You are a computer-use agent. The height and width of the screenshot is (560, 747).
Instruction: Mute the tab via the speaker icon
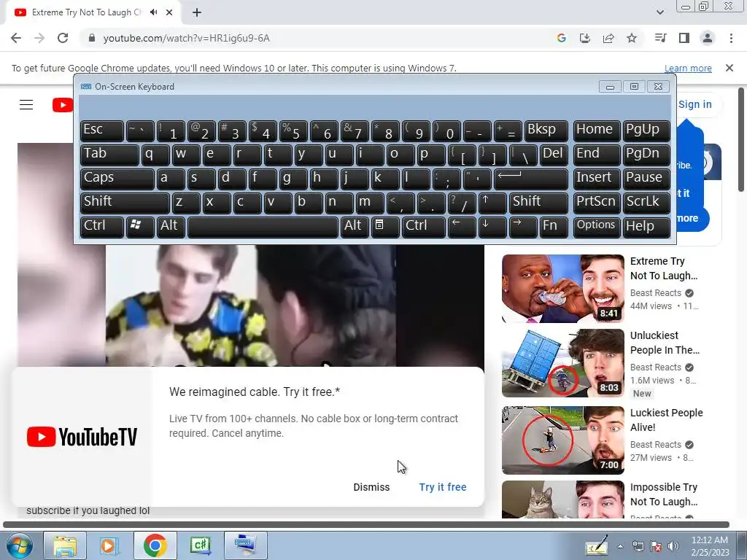pyautogui.click(x=153, y=12)
